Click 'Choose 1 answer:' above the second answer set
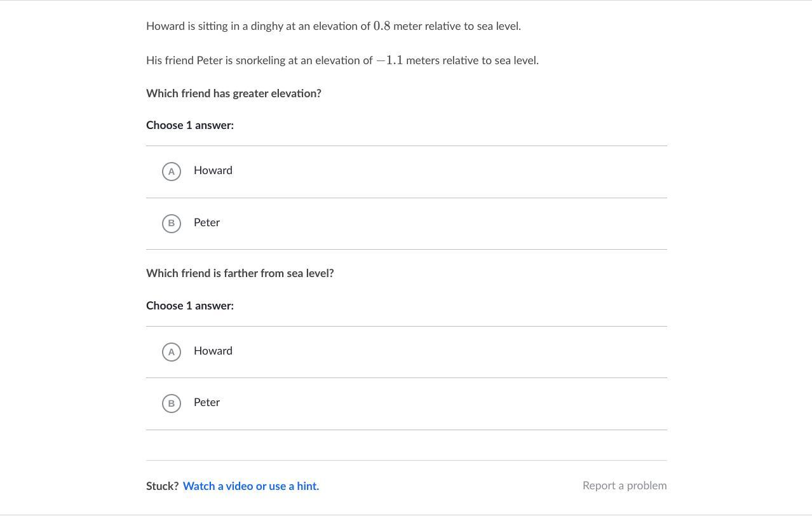This screenshot has width=812, height=516. (x=190, y=306)
